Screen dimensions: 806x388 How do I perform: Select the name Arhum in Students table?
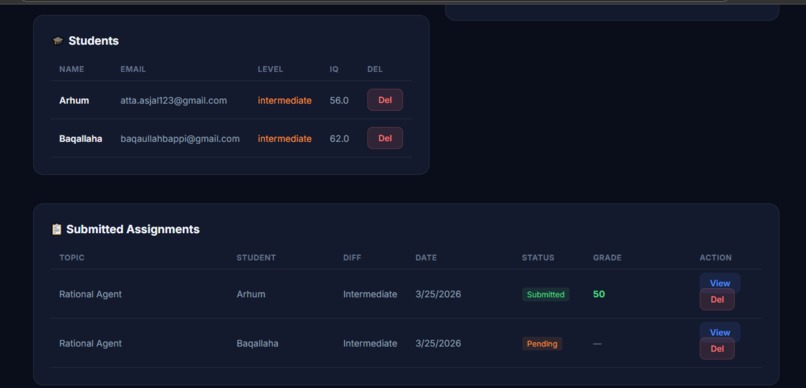click(74, 100)
